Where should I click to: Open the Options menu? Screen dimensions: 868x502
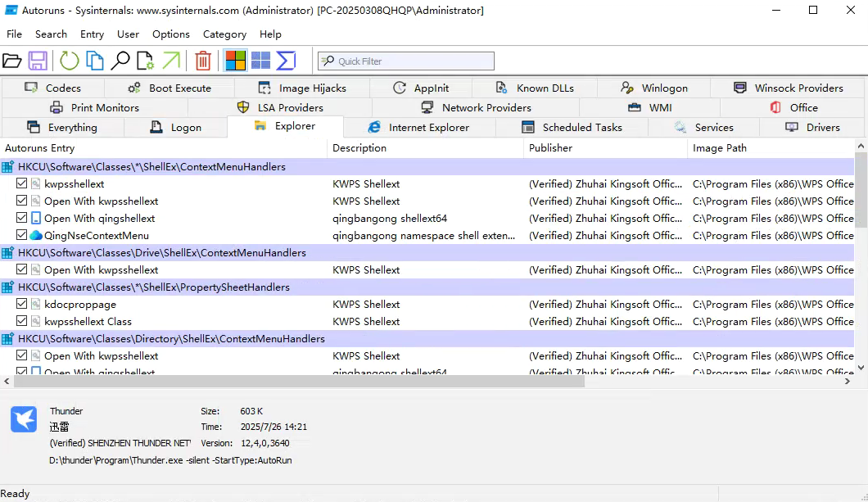(171, 34)
